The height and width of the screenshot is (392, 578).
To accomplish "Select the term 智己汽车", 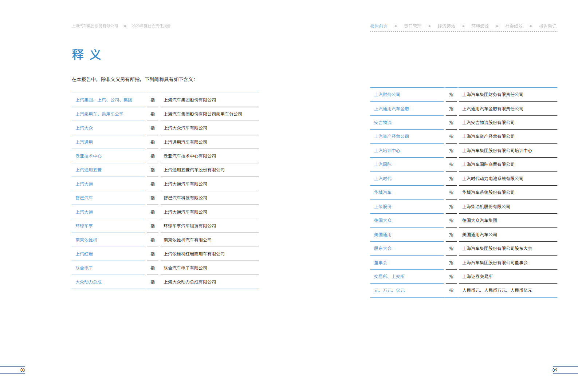I will 84,198.
